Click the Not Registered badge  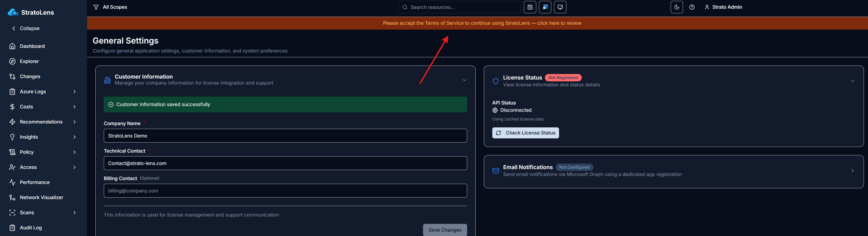(x=563, y=78)
